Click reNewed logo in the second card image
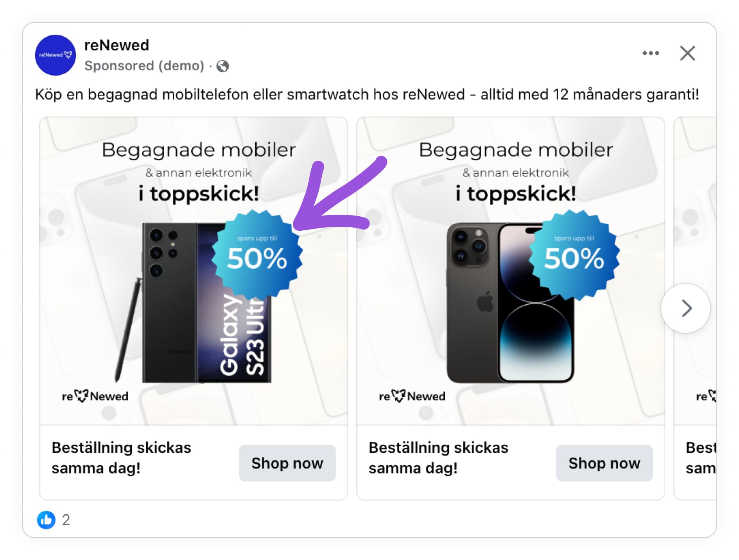The height and width of the screenshot is (560, 739). coord(412,396)
